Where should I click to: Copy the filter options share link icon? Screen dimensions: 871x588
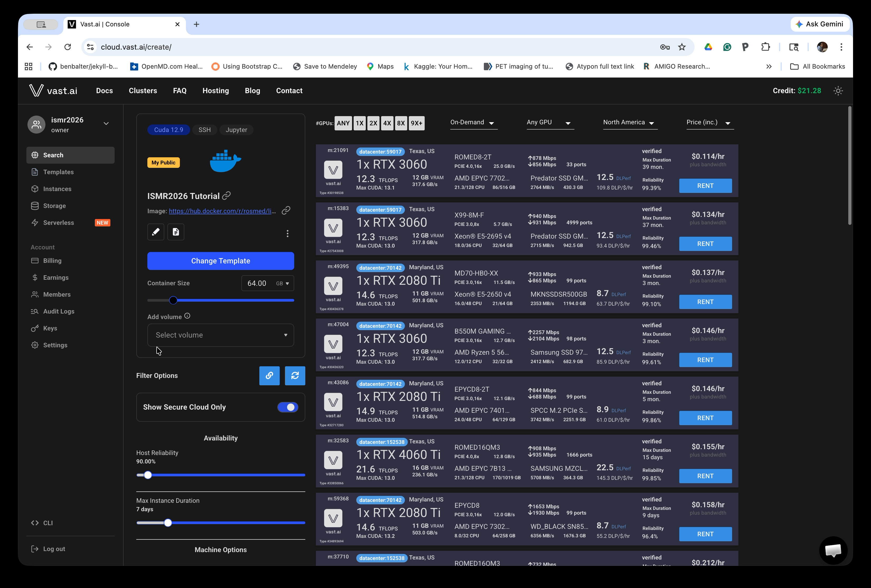[269, 376]
